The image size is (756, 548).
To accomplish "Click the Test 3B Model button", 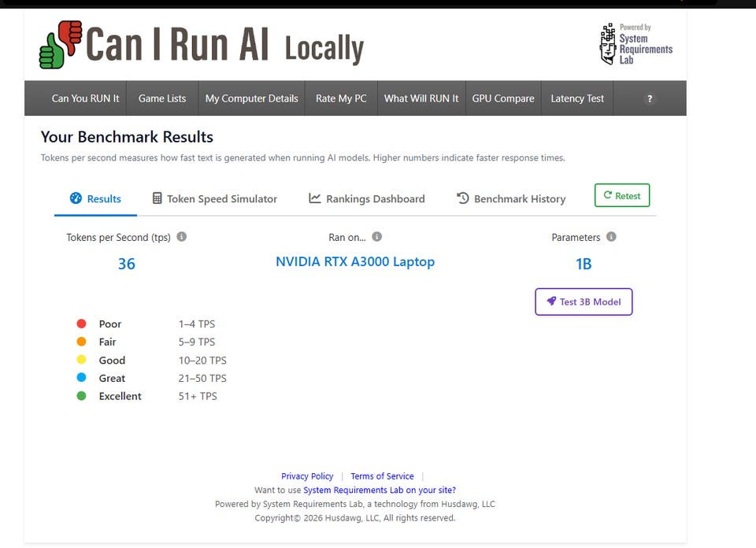I will pos(584,302).
